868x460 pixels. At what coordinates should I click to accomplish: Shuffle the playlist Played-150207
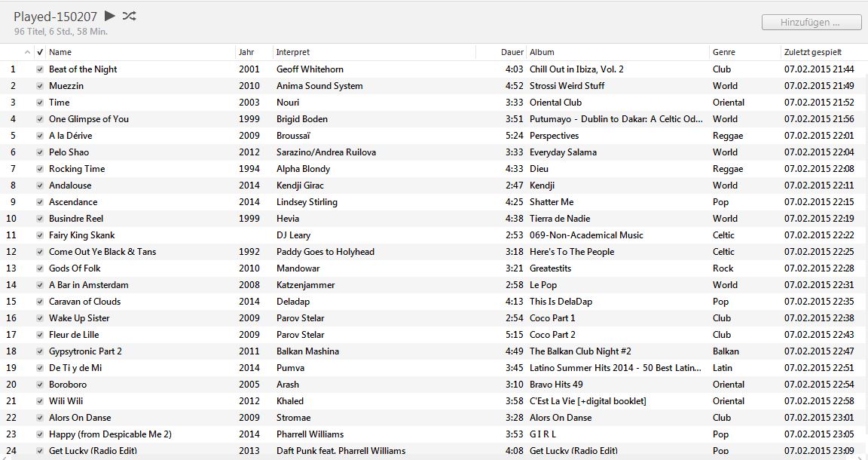128,15
